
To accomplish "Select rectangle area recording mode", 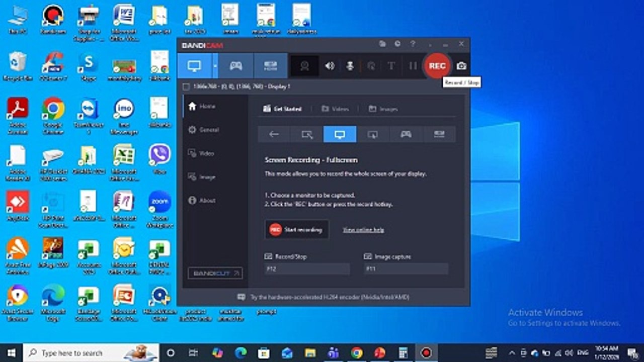I will [x=307, y=134].
